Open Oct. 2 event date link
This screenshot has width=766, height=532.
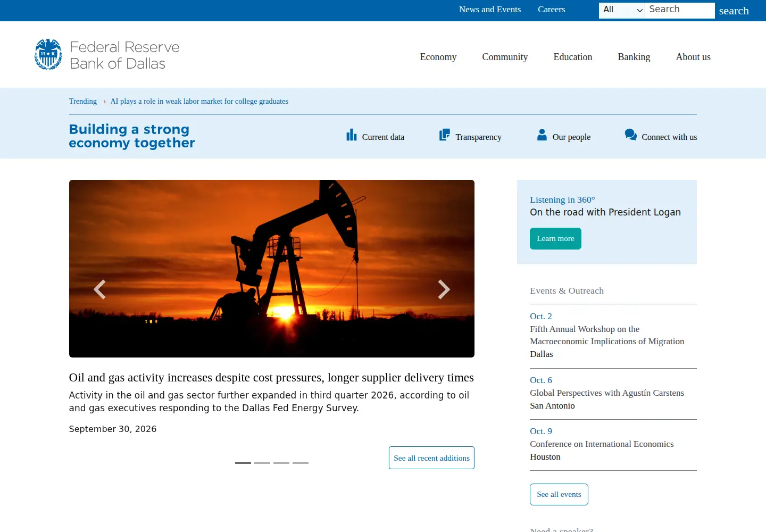541,316
